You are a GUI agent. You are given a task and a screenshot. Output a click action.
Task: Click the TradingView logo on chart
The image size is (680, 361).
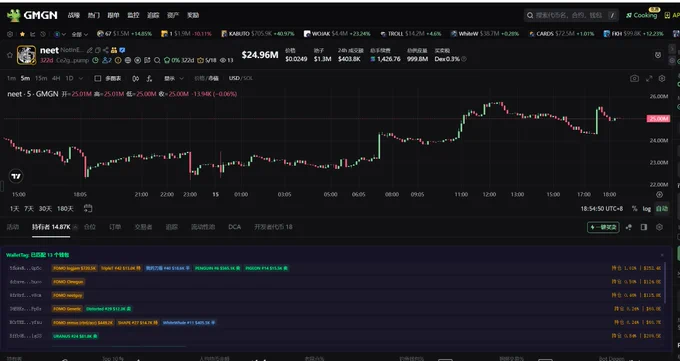16,176
